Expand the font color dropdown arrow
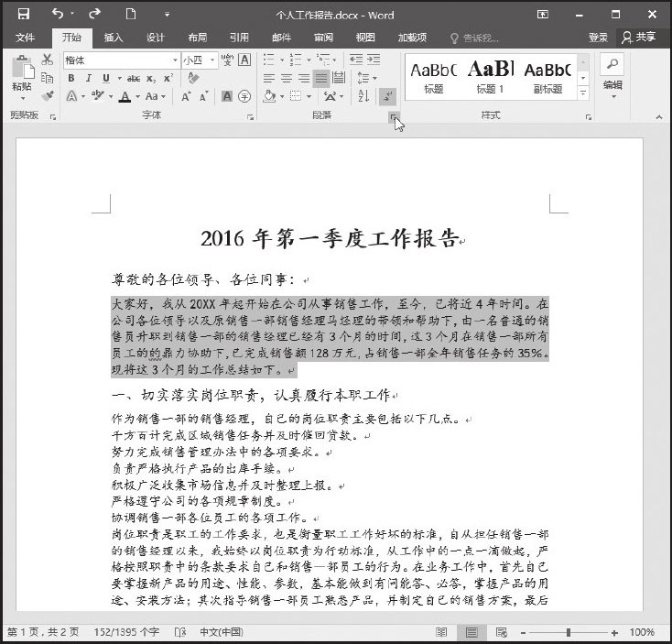The height and width of the screenshot is (644, 672). pos(138,97)
